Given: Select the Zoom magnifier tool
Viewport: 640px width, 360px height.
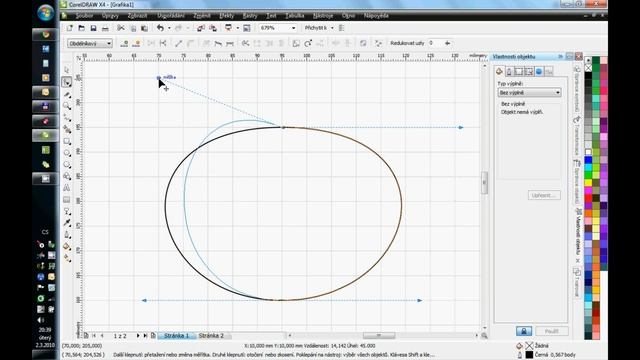Looking at the screenshot, I should [67, 106].
